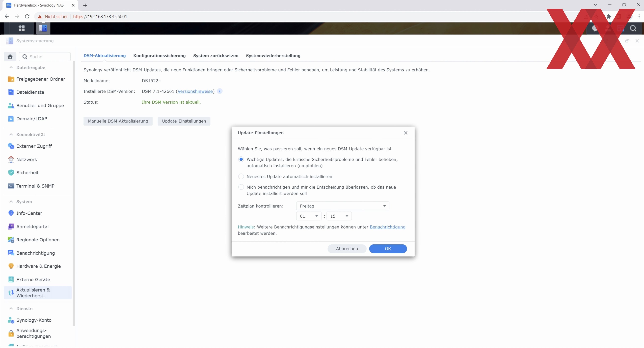Go to Control Panel home icon
The image size is (644, 348).
tap(10, 57)
